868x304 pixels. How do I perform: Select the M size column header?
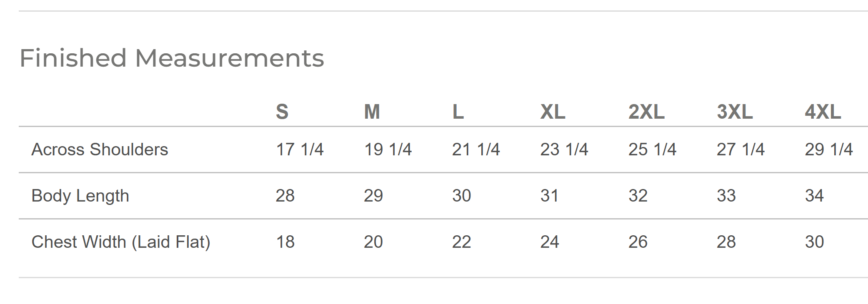372,112
